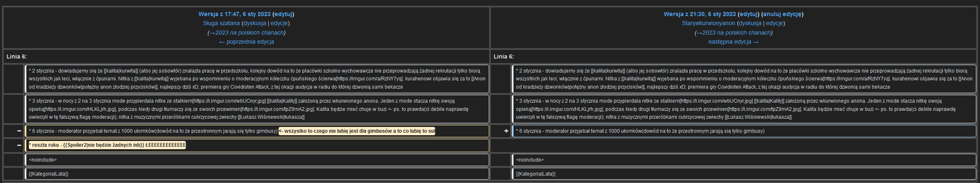980x183 pixels.
Task: Go to poprzednia edycja
Action: tap(246, 42)
